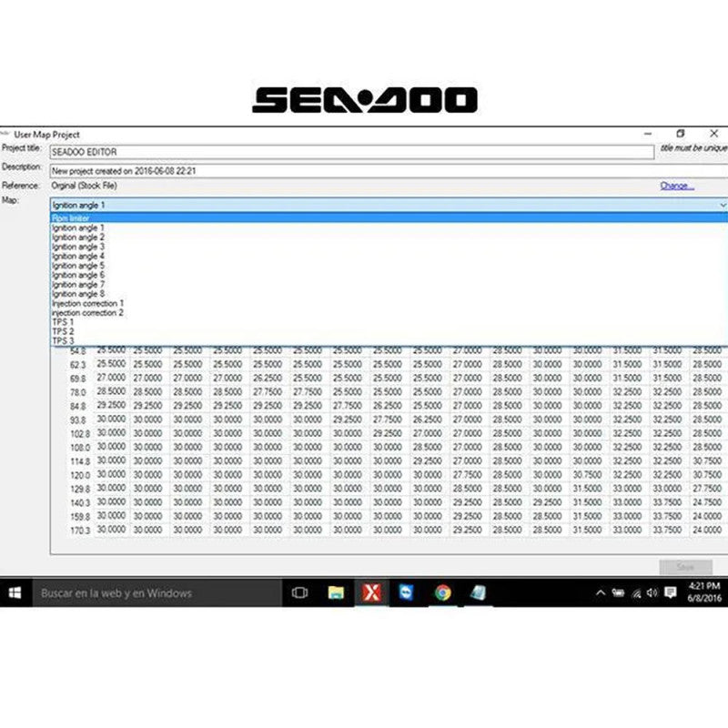728x728 pixels.
Task: Choose Injection correction 2 map
Action: click(389, 312)
